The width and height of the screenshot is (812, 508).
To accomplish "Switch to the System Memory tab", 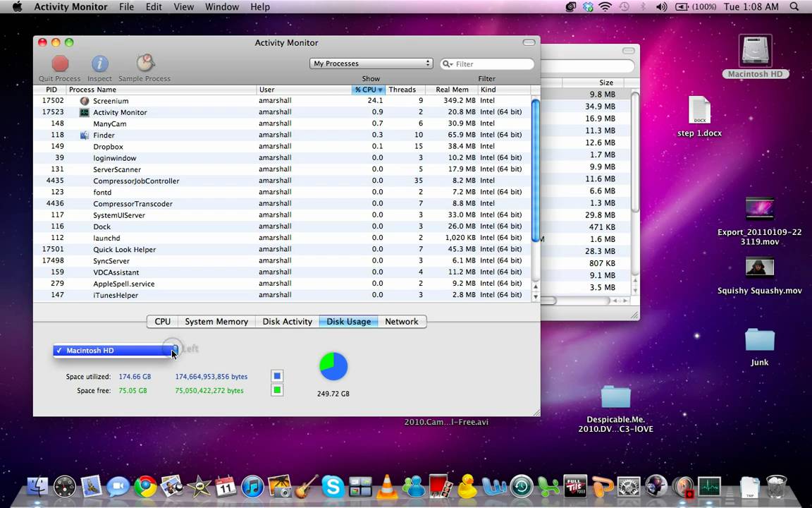I will 216,322.
